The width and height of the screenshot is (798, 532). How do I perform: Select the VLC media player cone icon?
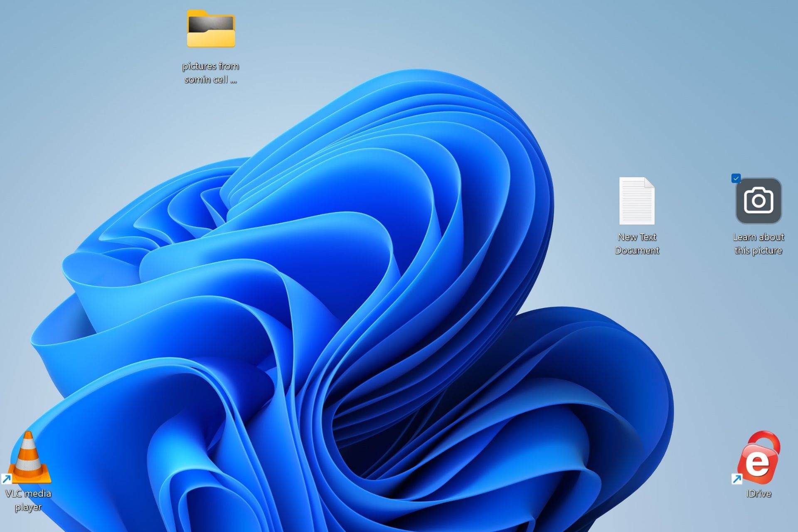[x=28, y=457]
